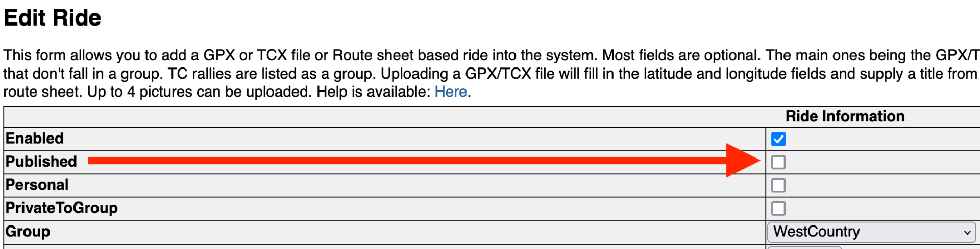Image resolution: width=980 pixels, height=249 pixels.
Task: Click the PrivateToGroup row label
Action: [62, 208]
